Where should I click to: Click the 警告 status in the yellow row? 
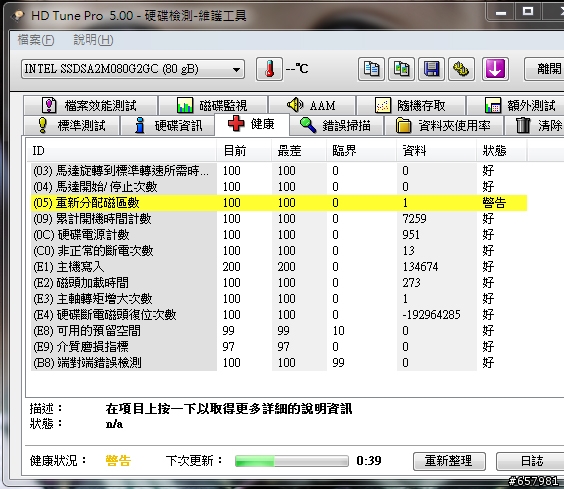pyautogui.click(x=494, y=203)
